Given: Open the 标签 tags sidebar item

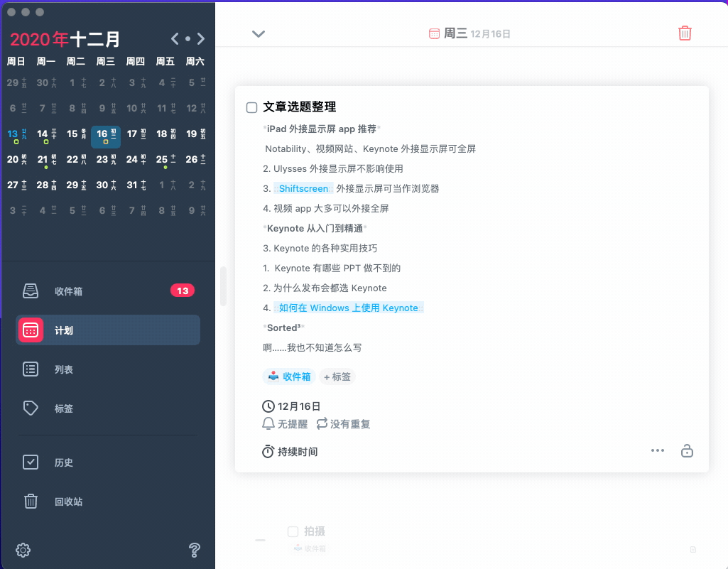Looking at the screenshot, I should 108,408.
